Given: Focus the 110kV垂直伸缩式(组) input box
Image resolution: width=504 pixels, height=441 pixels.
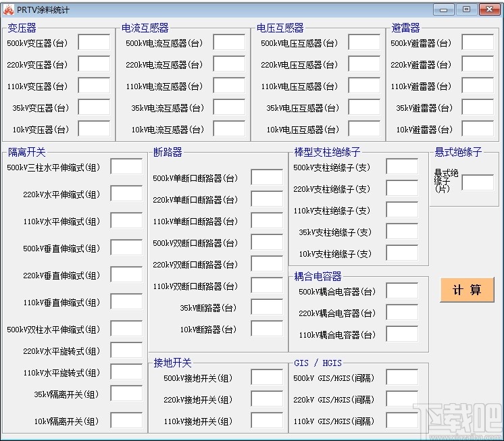Looking at the screenshot, I should tap(126, 301).
